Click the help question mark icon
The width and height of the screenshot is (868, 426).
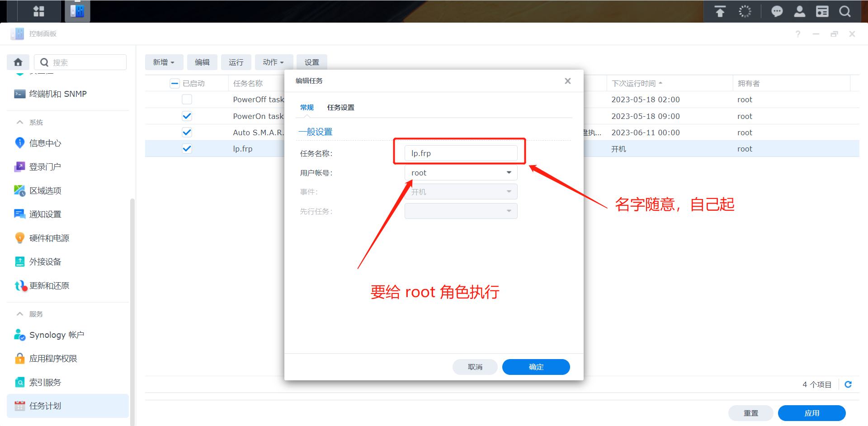click(x=798, y=34)
